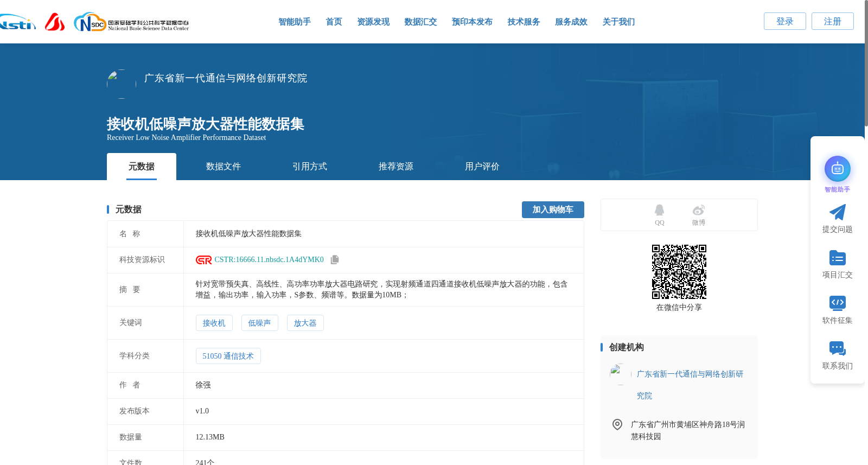868x465 pixels.
Task: Click the dataset title 接收机低噪声放大器性能数据集 in table
Action: point(248,234)
